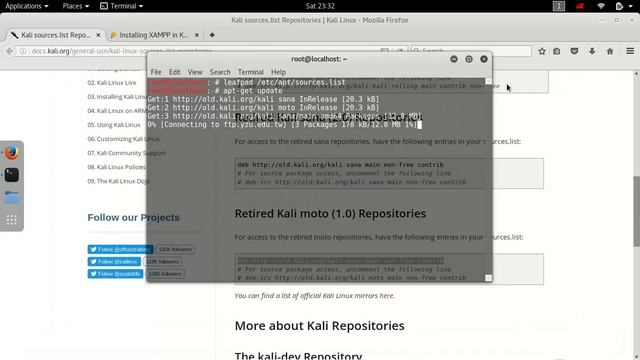Open 06. Customizing Kali Linux link
The width and height of the screenshot is (640, 360).
(x=123, y=139)
